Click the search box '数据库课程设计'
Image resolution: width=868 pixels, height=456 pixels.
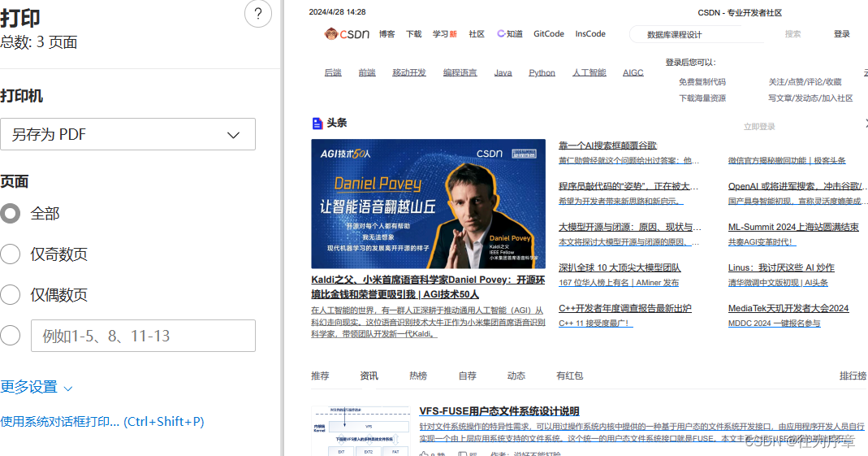pos(697,34)
